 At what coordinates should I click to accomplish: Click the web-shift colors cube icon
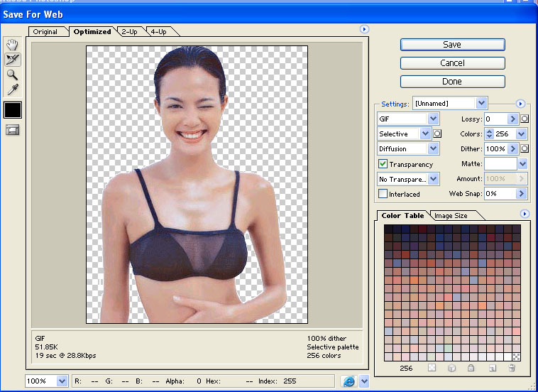pos(452,368)
